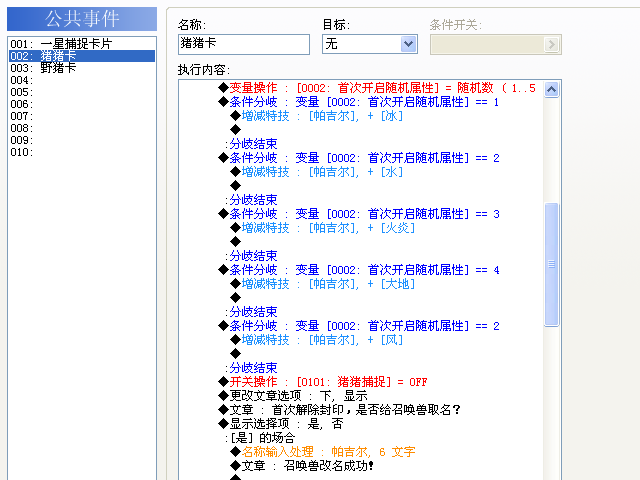Select the 文章 召唤兽改名成功 line
This screenshot has height=480, width=640.
click(x=302, y=465)
